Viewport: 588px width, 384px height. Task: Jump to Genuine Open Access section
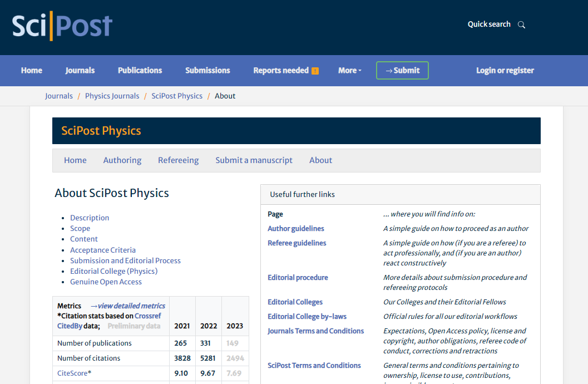(106, 282)
